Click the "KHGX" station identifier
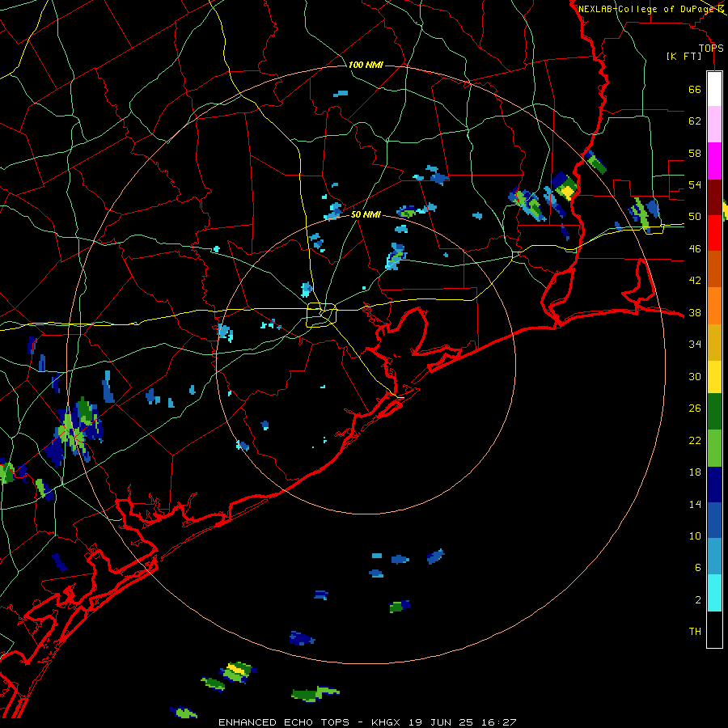 pos(387,722)
